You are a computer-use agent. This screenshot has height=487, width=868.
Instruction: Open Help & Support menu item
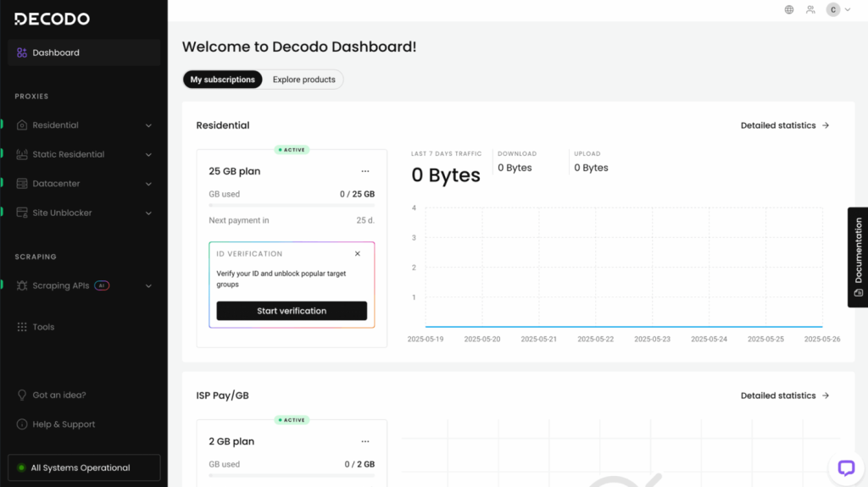click(84, 424)
